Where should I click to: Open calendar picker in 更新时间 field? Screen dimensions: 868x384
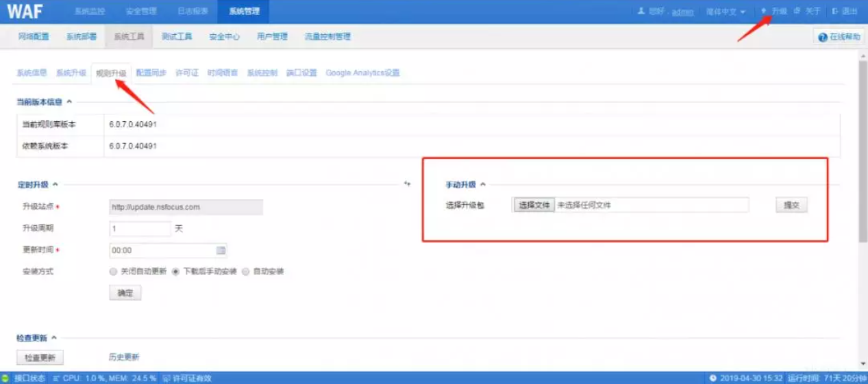pyautogui.click(x=221, y=251)
